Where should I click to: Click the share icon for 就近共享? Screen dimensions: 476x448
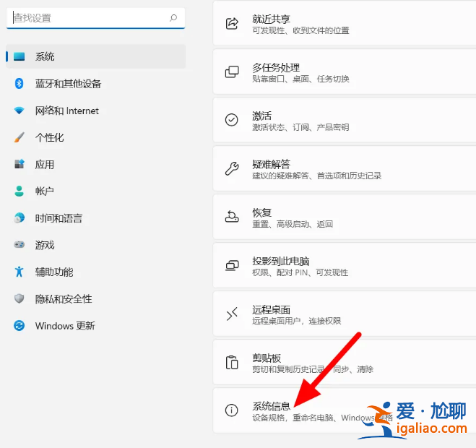pos(232,23)
